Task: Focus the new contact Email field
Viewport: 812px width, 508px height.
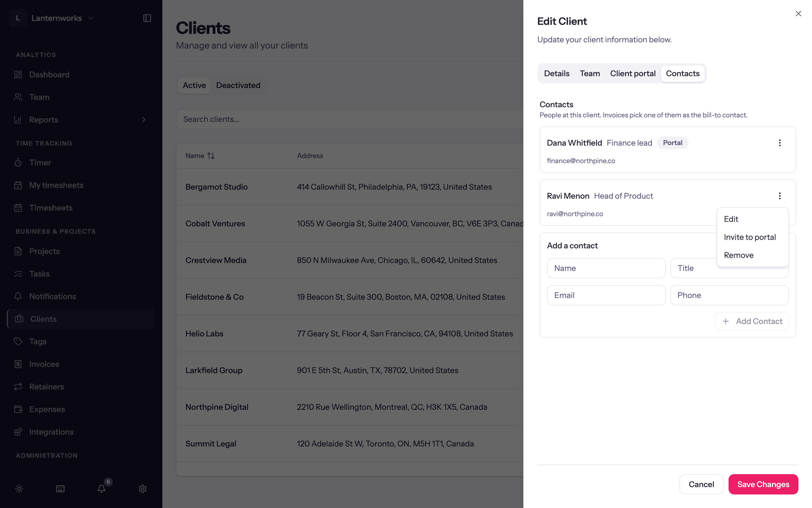Action: point(606,295)
